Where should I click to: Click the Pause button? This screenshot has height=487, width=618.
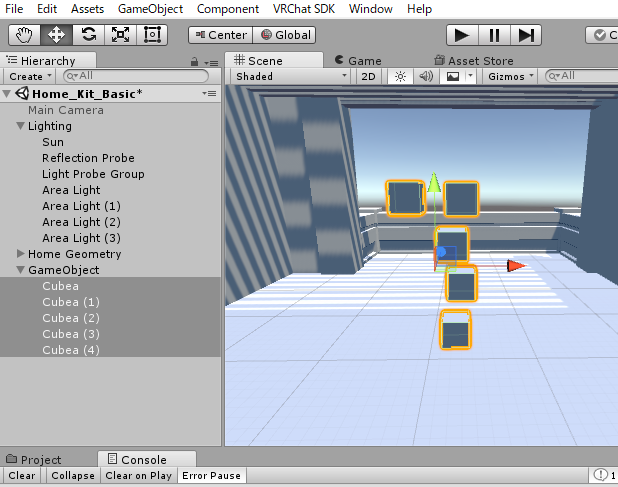tap(494, 35)
